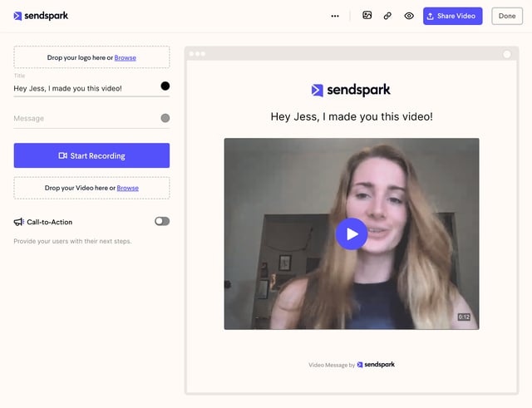Click the 'Video Message by sendspark' footer
The image size is (532, 408).
point(352,365)
